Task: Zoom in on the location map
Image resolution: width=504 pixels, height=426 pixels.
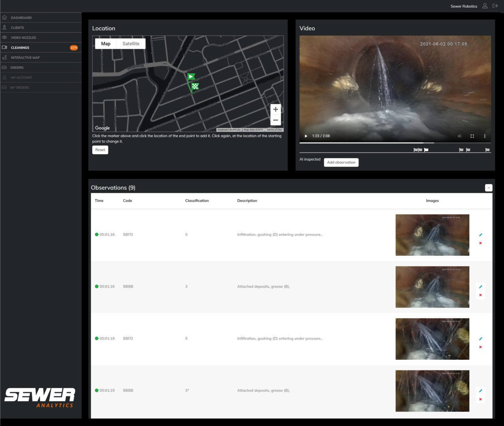Action: click(x=276, y=109)
